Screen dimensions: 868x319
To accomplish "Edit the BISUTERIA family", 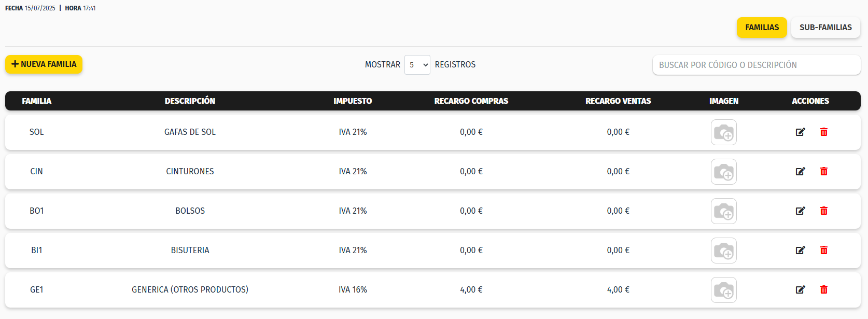I will tap(800, 250).
